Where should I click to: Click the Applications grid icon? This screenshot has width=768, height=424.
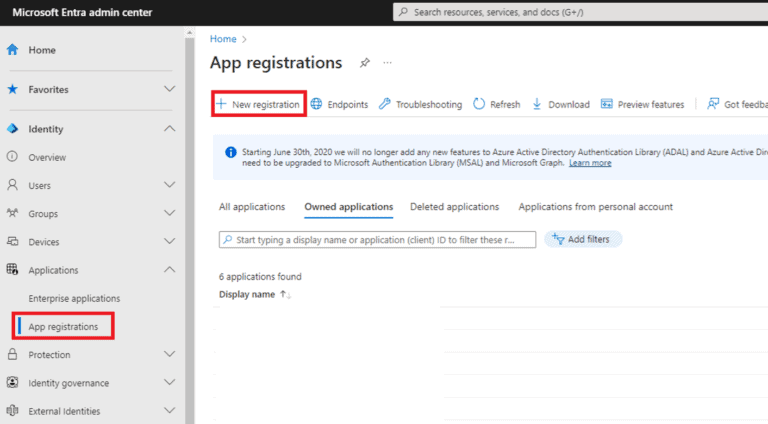pos(12,269)
